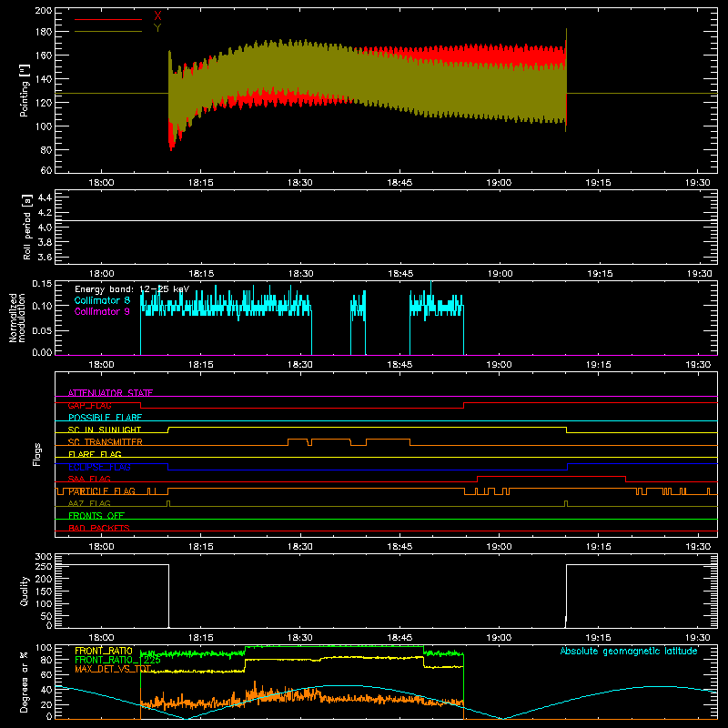The image size is (728, 728).
Task: Click the 4.4 tick on Roll period axis
Action: tap(45, 197)
